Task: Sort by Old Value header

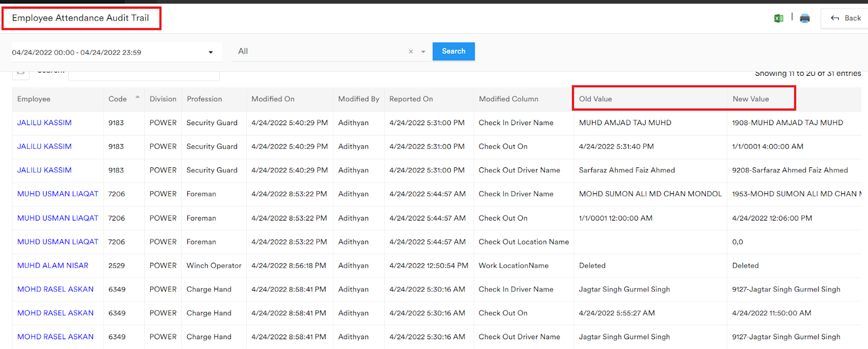Action: (650, 99)
